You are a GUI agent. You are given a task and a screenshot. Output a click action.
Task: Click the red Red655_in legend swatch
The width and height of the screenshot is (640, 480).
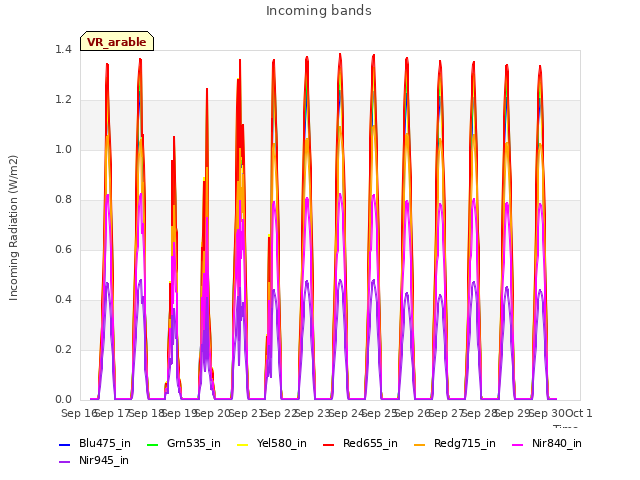point(329,444)
